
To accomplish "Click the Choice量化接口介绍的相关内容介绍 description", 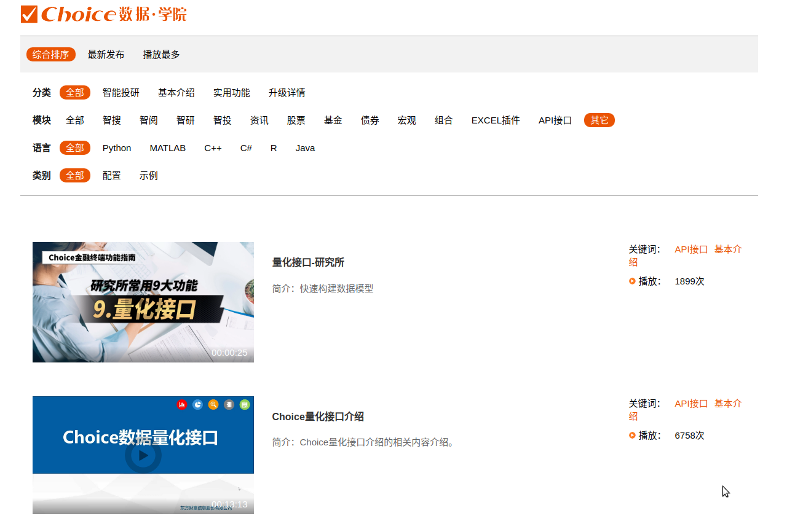I will point(363,442).
